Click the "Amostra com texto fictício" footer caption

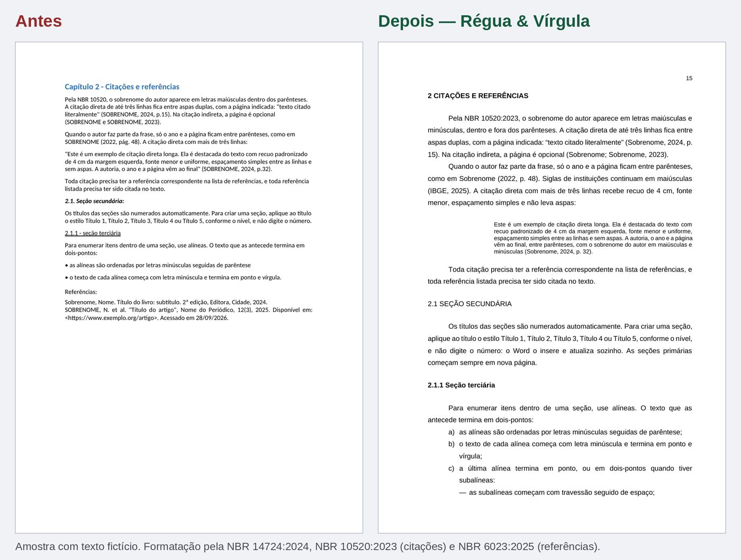pyautogui.click(x=308, y=547)
